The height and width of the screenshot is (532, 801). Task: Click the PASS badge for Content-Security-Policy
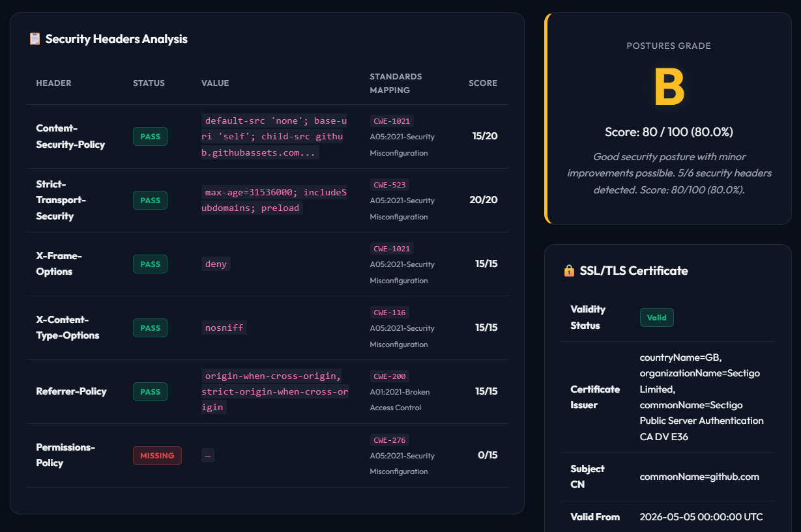(150, 137)
